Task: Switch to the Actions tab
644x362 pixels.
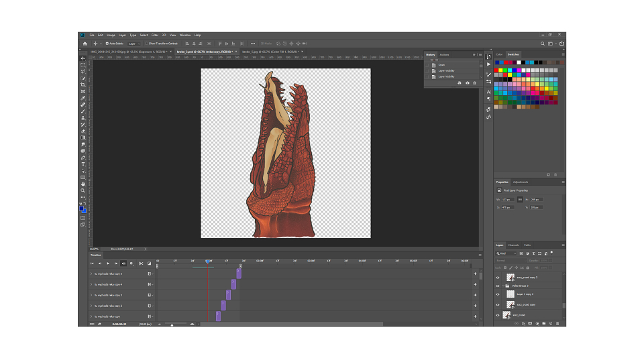Action: click(444, 54)
